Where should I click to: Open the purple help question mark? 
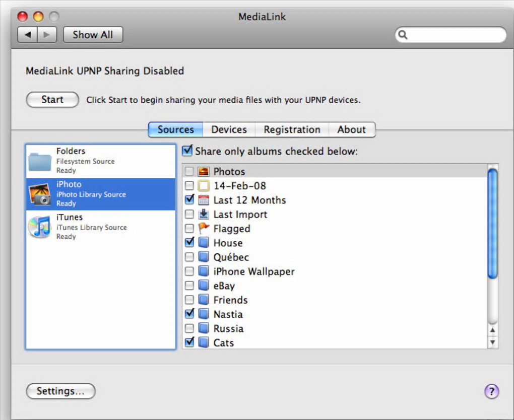(491, 391)
